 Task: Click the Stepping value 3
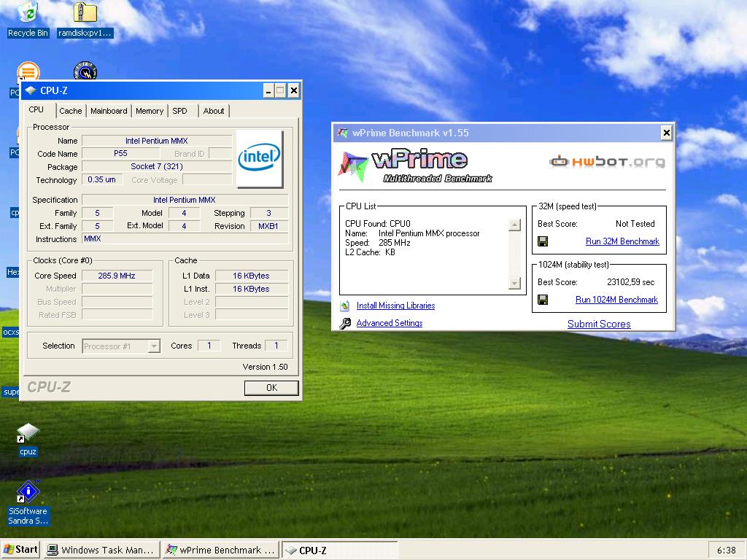(268, 213)
